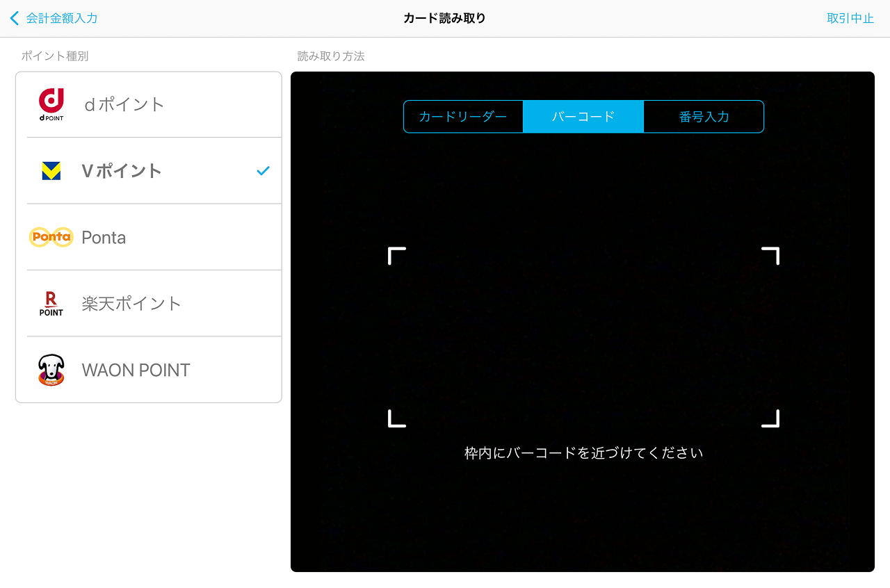
Task: Click the V Point yellow-blue logo
Action: point(51,171)
